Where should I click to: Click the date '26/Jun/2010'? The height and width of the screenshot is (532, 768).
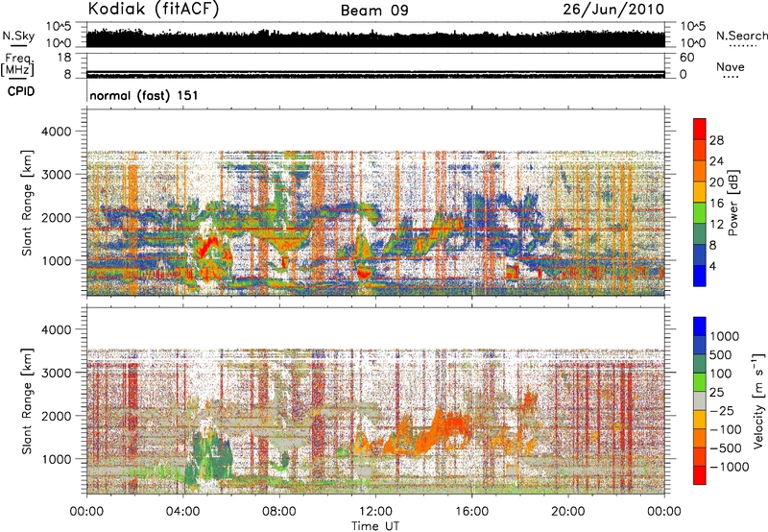point(613,10)
